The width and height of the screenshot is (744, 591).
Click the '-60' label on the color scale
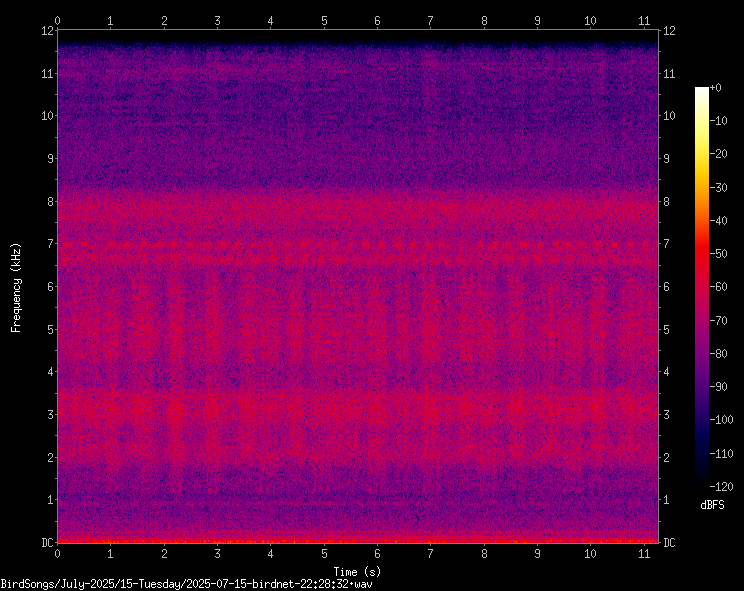click(719, 287)
